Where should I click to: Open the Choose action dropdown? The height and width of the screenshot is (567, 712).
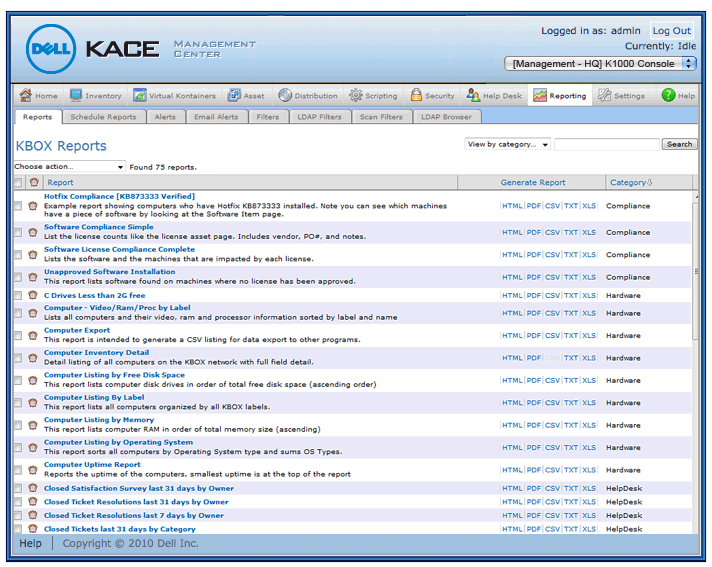70,167
